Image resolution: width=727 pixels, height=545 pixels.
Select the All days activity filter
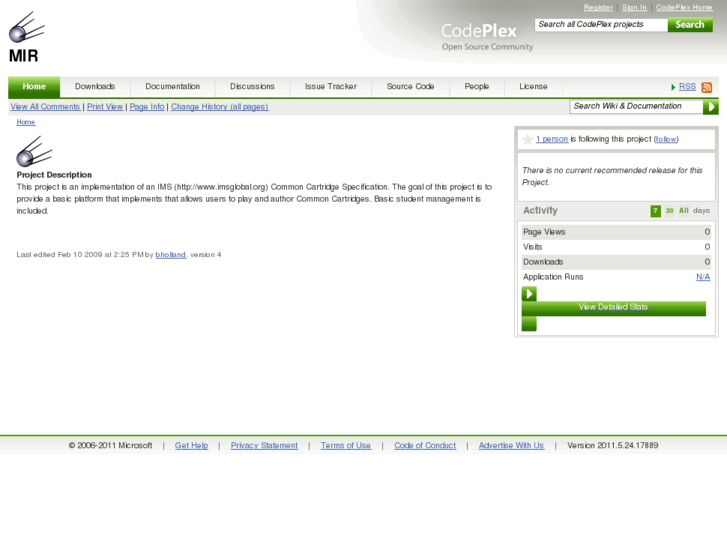[684, 211]
